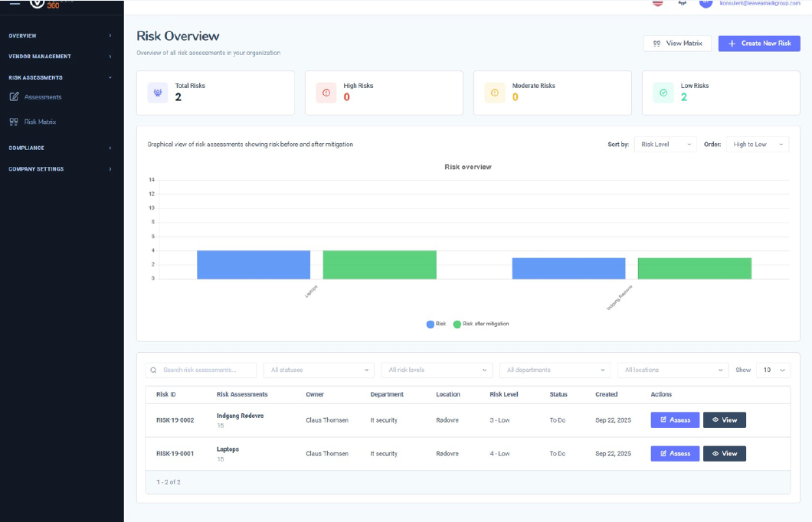
Task: Click the Low Risks checkmark icon
Action: pos(663,92)
